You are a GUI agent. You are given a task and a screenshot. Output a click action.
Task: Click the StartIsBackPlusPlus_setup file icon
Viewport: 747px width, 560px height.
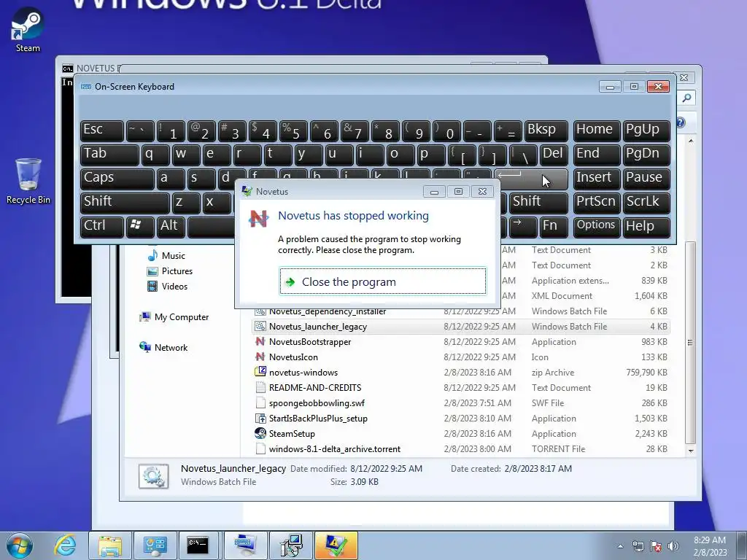coord(260,418)
